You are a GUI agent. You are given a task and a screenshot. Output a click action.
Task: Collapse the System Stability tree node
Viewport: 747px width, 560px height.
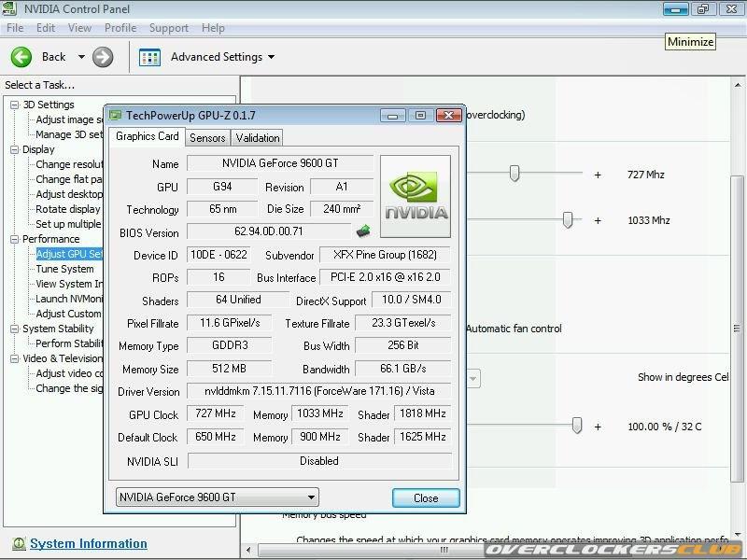(x=15, y=329)
